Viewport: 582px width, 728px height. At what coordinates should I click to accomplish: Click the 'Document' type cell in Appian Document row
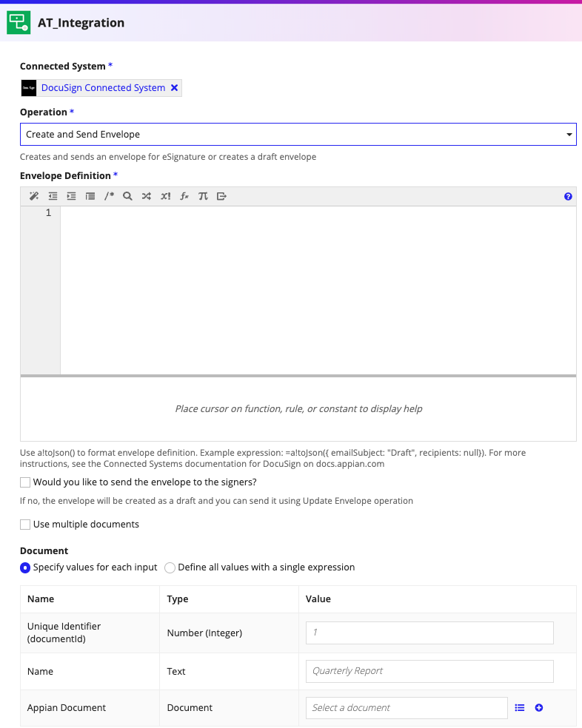(190, 707)
